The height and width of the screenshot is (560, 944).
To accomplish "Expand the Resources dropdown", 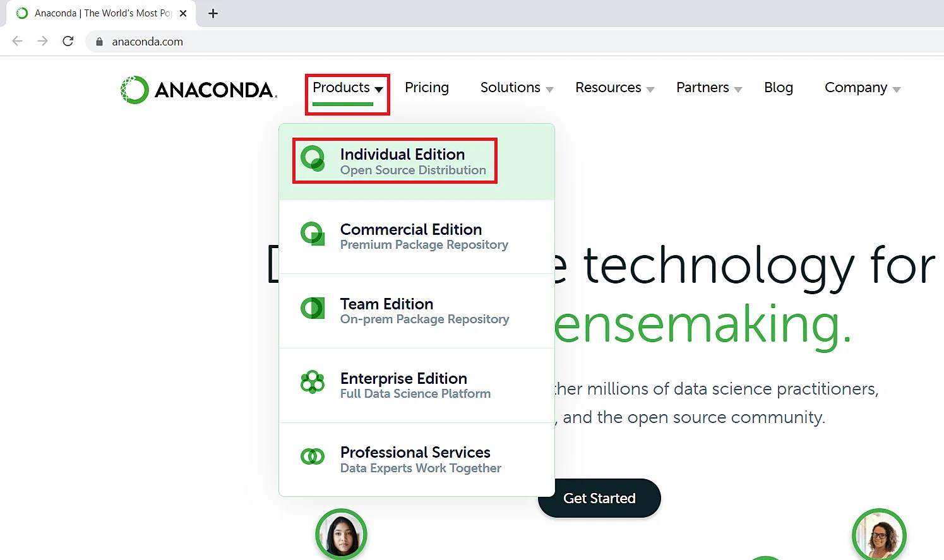I will 614,88.
